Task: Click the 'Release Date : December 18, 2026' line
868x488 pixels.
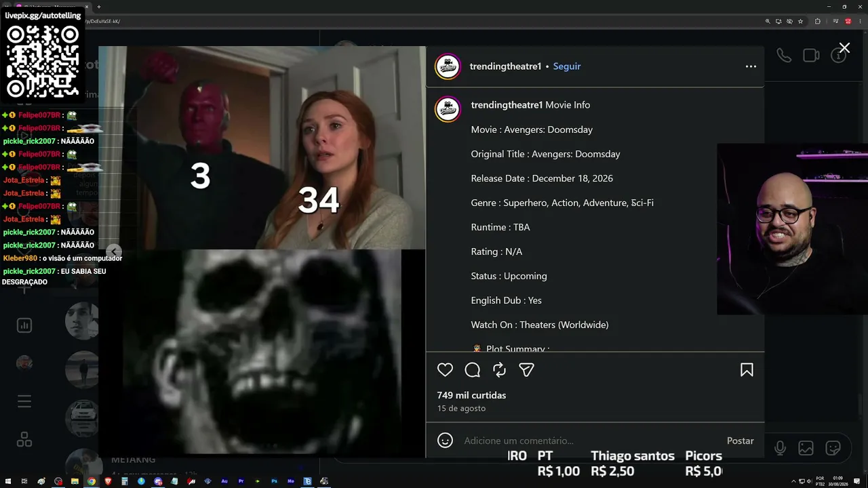Action: [x=542, y=178]
